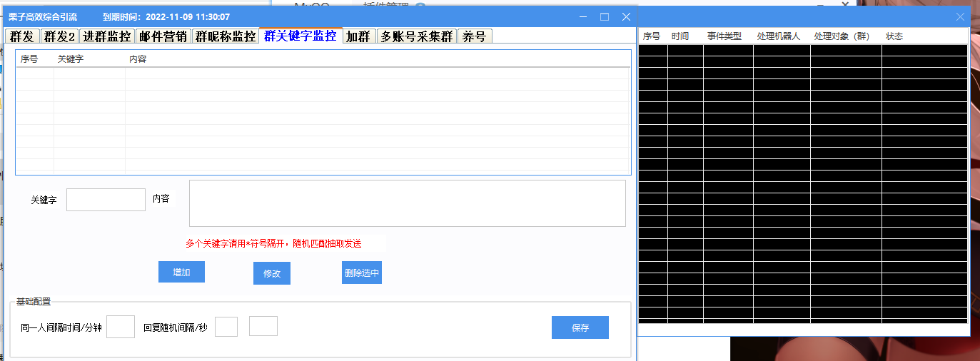This screenshot has width=980, height=361.
Task: Save settings with the 保存 button
Action: point(580,327)
